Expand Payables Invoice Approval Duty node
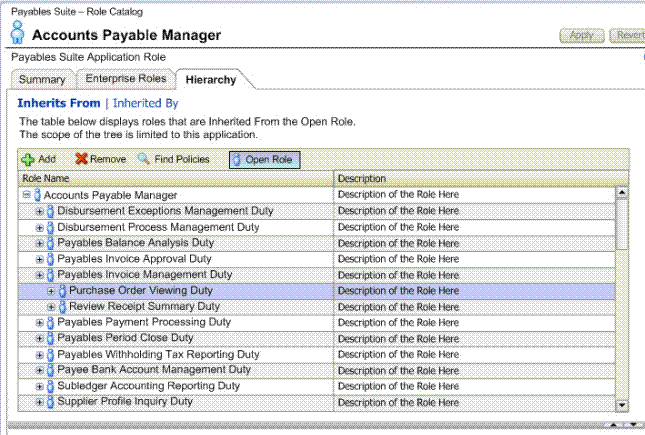Image resolution: width=645 pixels, height=435 pixels. pos(39,259)
